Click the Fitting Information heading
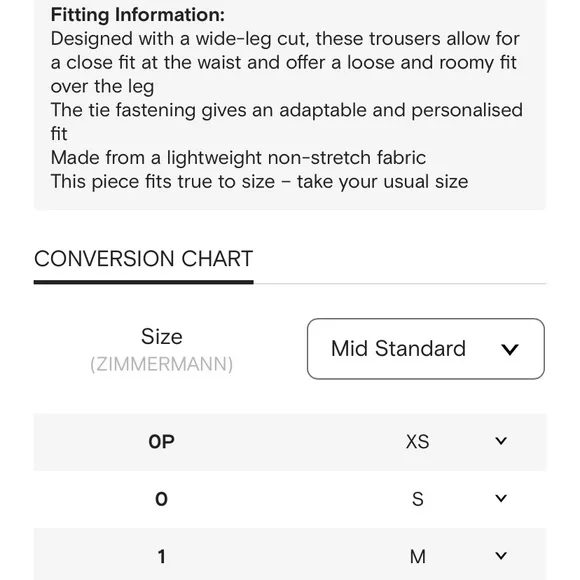Viewport: 580px width, 580px height. click(138, 15)
